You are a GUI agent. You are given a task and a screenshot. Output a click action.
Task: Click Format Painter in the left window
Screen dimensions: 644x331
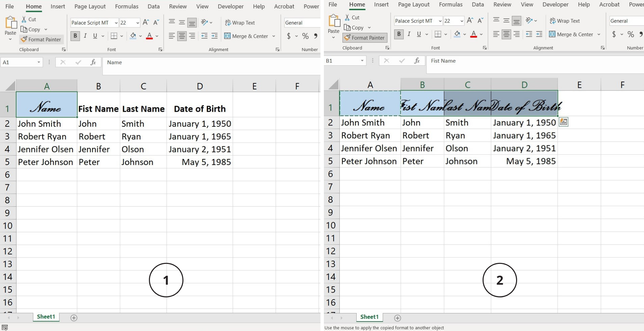(41, 39)
